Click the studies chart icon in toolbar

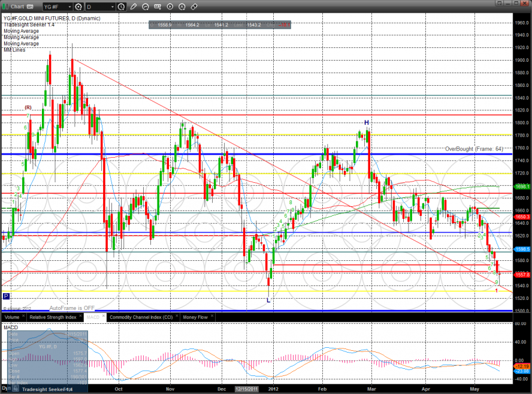point(158,7)
